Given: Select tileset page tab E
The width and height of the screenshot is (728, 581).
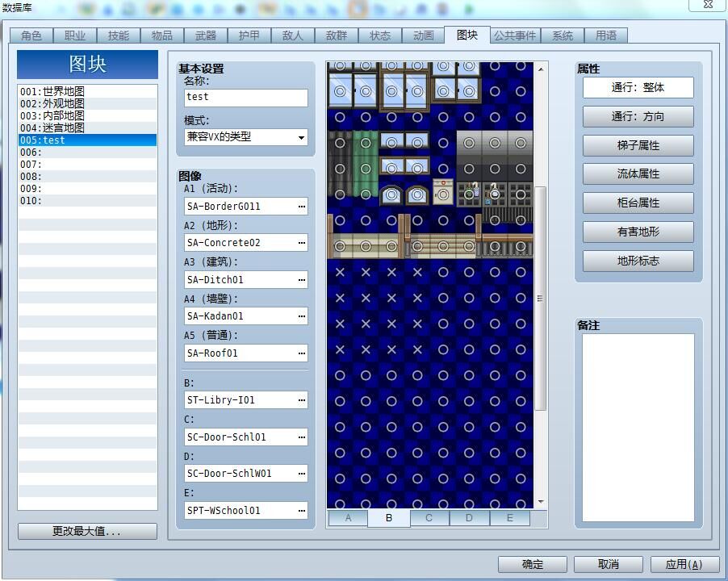Looking at the screenshot, I should 510,518.
